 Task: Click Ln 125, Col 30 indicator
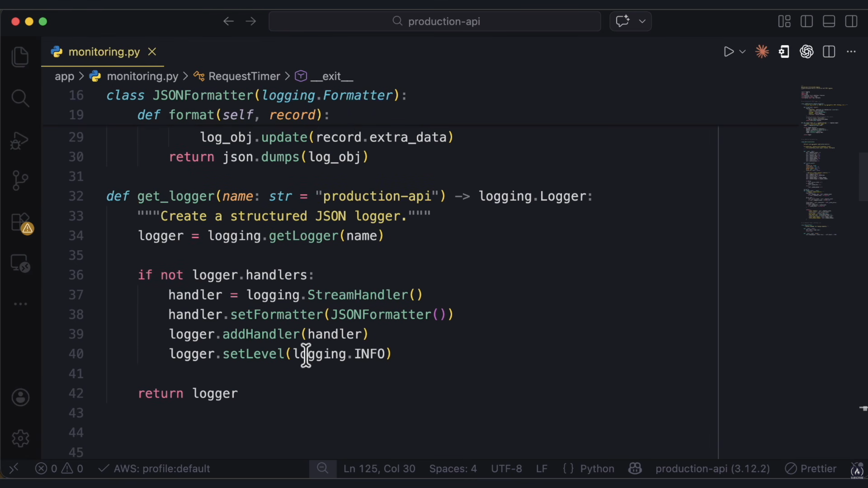[379, 468]
